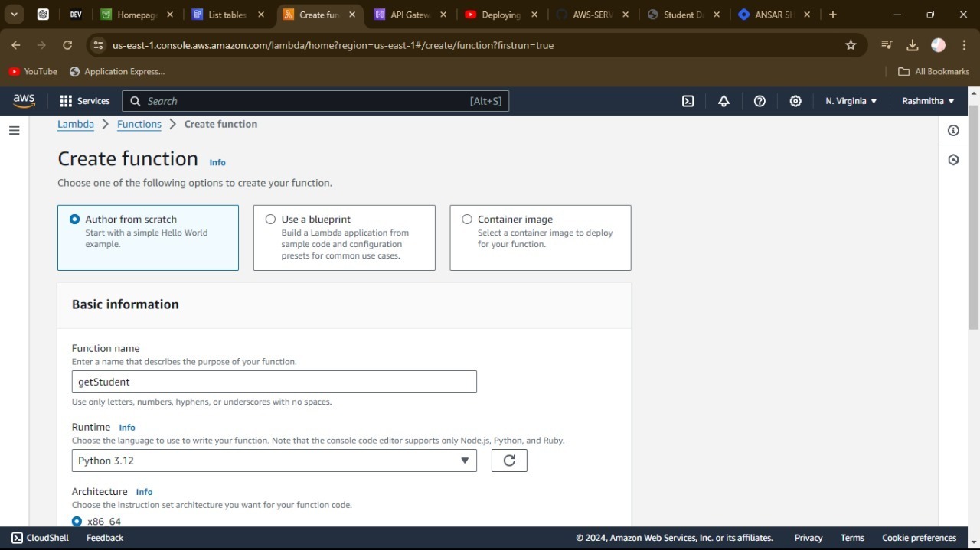Open the Application Express bookmark
Screen dimensions: 980x550
click(117, 71)
